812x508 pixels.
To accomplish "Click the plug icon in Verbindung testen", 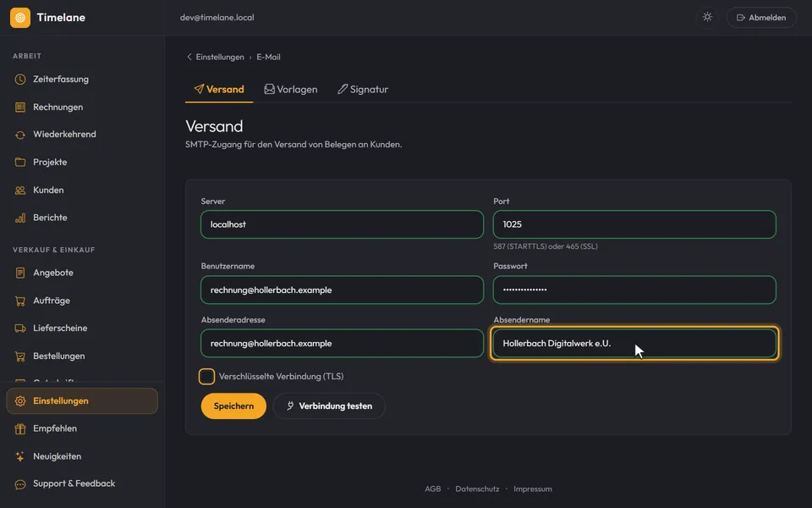I will click(x=290, y=406).
